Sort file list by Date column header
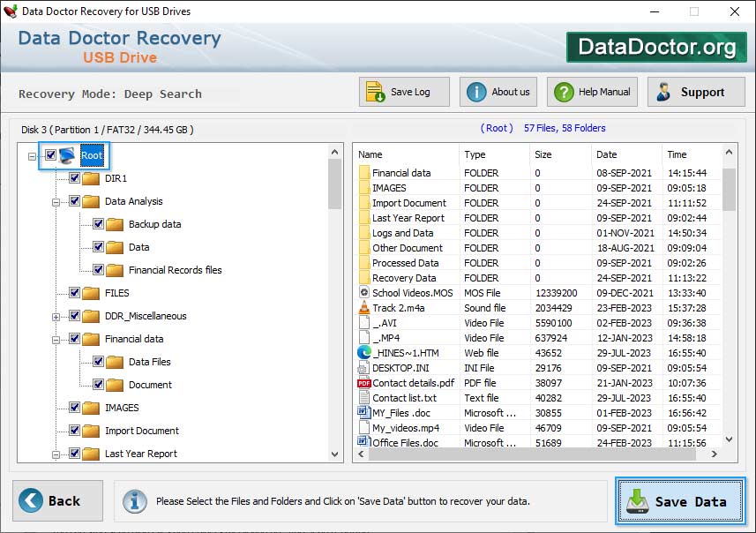Image resolution: width=756 pixels, height=533 pixels. point(626,154)
